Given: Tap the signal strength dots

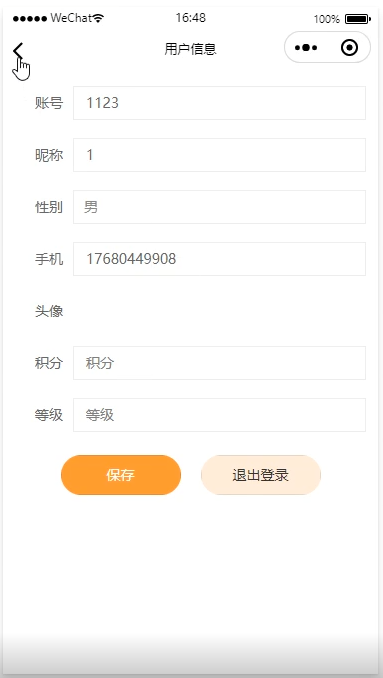Looking at the screenshot, I should click(x=30, y=19).
